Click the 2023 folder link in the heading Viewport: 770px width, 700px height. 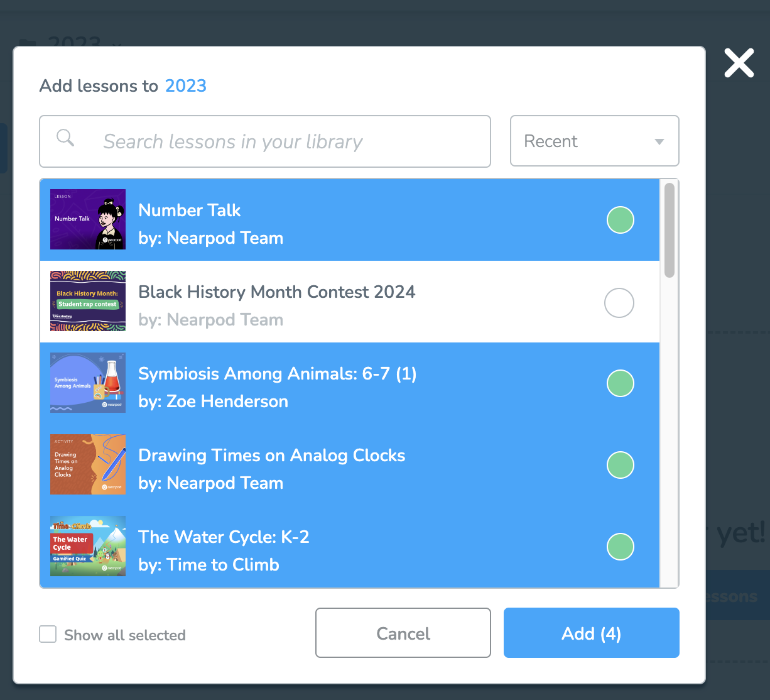pos(186,85)
